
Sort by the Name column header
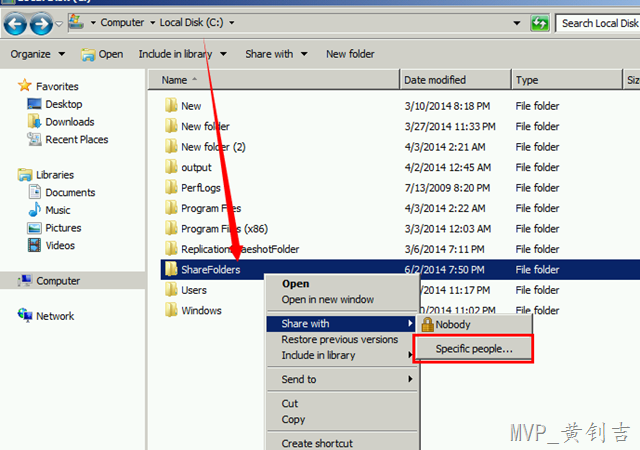tap(273, 80)
